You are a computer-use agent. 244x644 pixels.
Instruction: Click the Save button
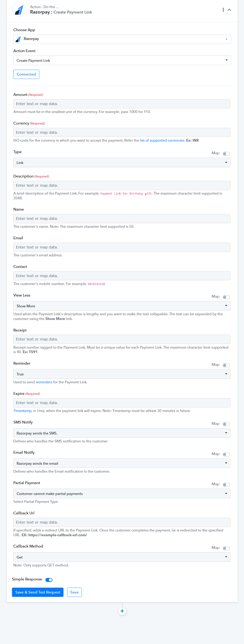(74, 592)
